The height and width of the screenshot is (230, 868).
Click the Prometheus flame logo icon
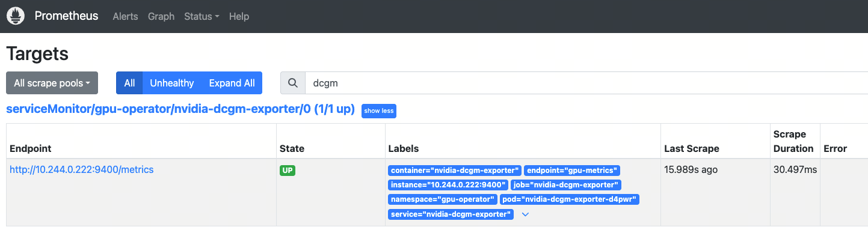(x=16, y=16)
